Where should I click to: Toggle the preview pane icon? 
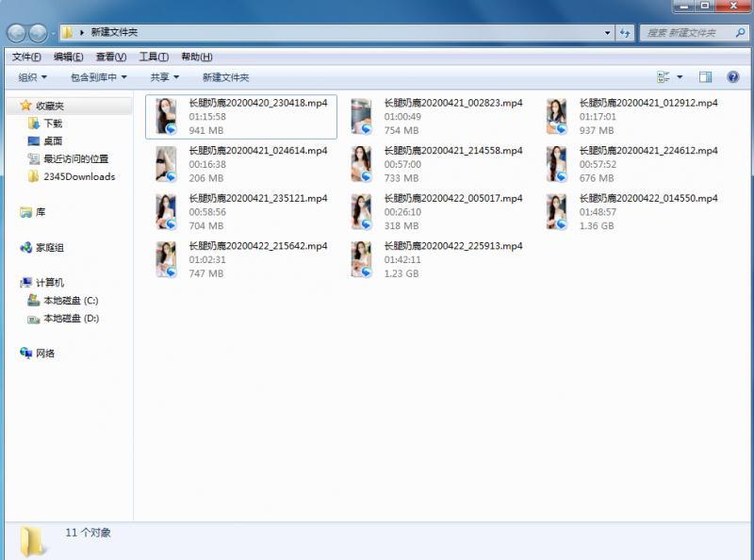tap(705, 77)
